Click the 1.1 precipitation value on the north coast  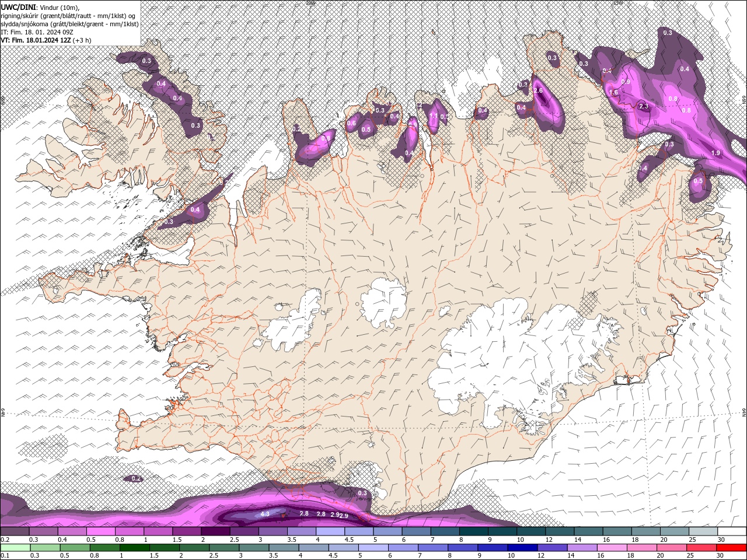433,116
